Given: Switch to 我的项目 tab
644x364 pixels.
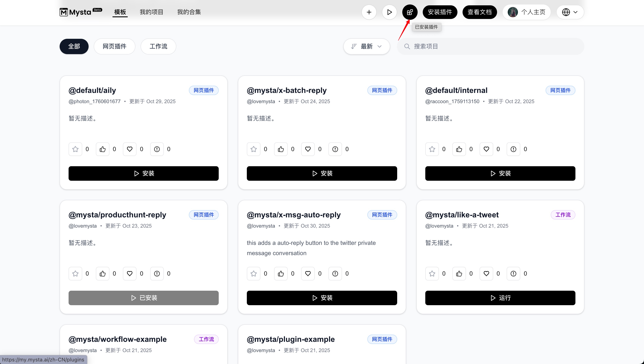Looking at the screenshot, I should point(151,12).
